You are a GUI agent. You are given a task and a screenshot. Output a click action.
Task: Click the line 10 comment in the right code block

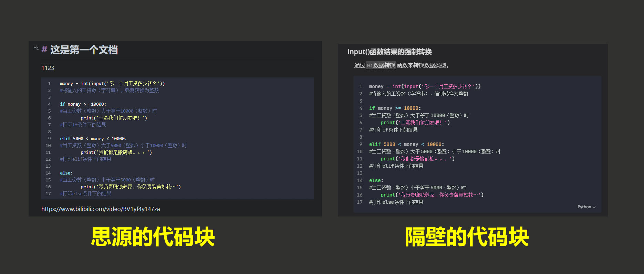click(x=435, y=151)
